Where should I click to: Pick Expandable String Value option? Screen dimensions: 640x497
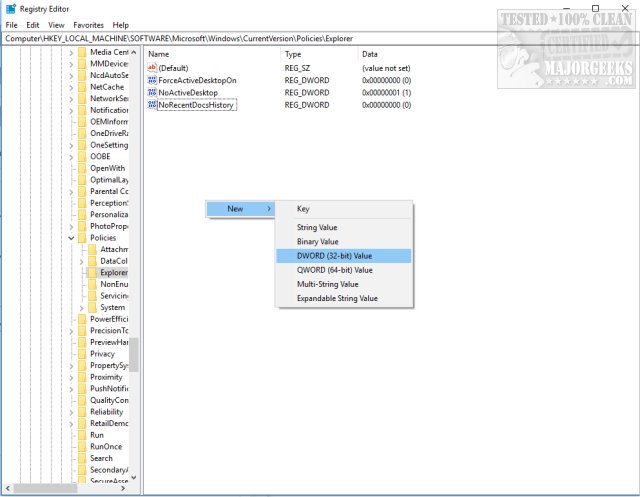pyautogui.click(x=344, y=298)
